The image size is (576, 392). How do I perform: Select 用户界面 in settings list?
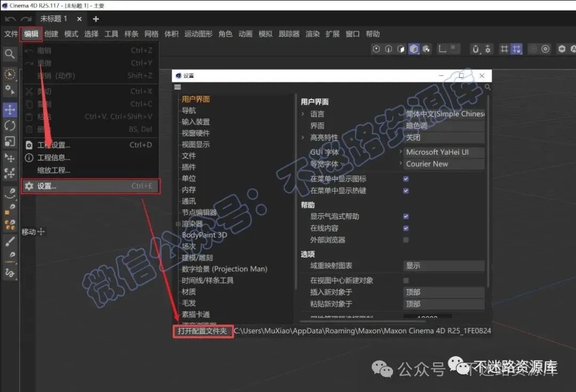pyautogui.click(x=196, y=99)
